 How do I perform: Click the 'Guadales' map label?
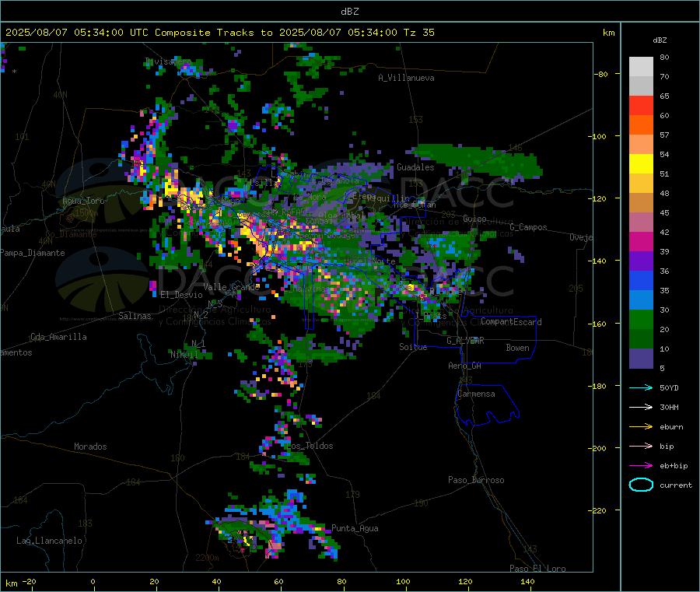click(x=415, y=167)
